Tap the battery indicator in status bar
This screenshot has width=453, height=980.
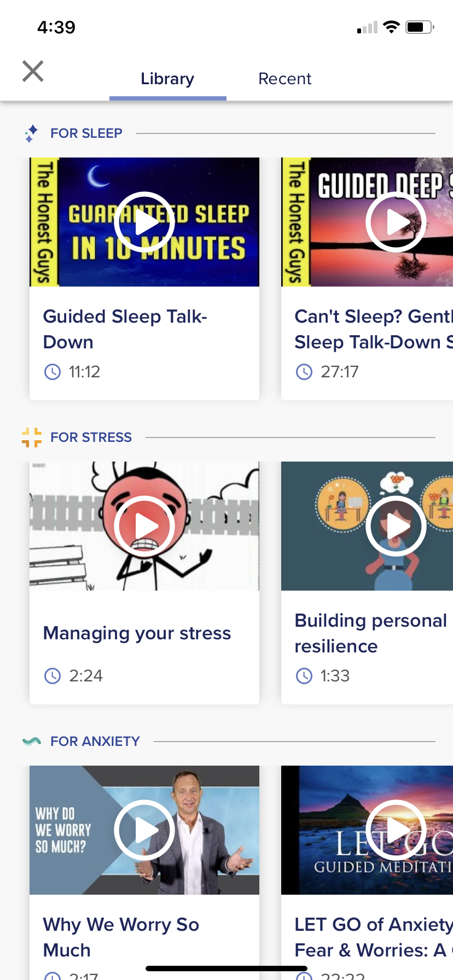[420, 27]
